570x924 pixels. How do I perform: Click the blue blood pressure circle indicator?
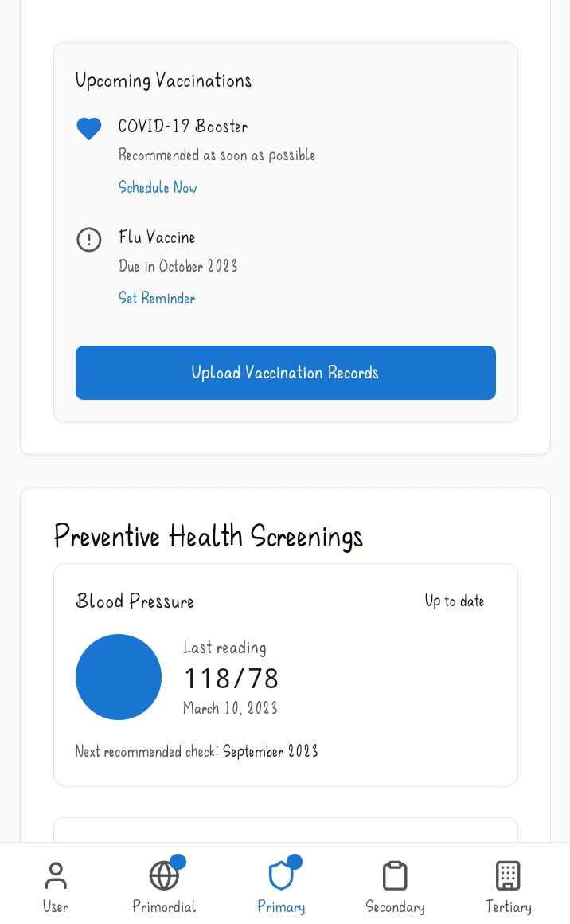pyautogui.click(x=119, y=677)
